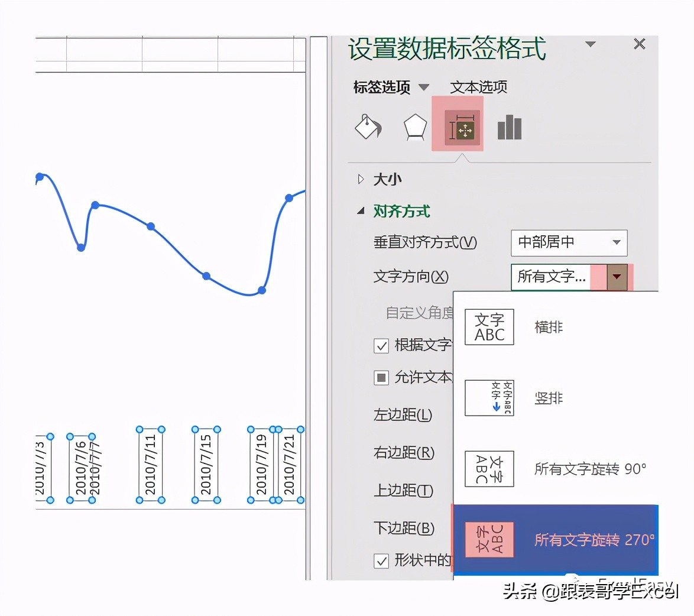Click the lowest data point on the chart line
This screenshot has width=694, height=616.
tap(261, 290)
